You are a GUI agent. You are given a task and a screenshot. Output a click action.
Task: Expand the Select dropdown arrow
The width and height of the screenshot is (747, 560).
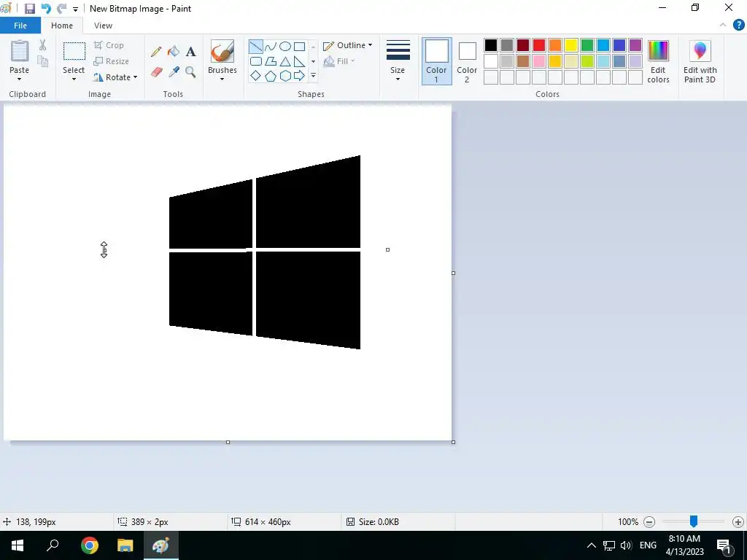click(74, 79)
